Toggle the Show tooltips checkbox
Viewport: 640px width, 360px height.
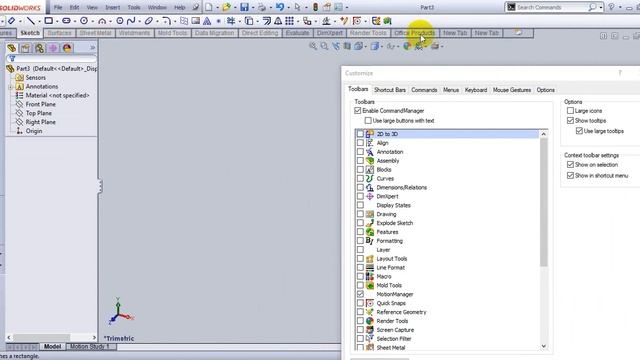[570, 120]
